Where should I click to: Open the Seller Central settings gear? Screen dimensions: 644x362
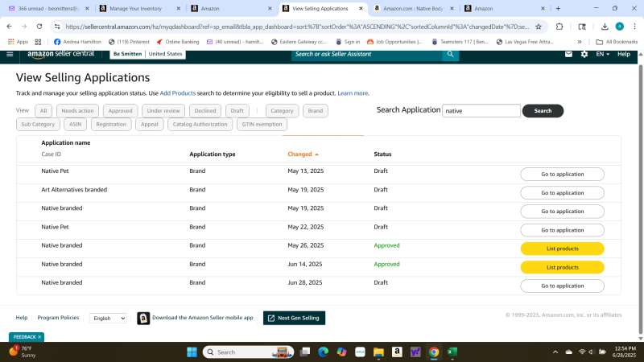[x=584, y=54]
